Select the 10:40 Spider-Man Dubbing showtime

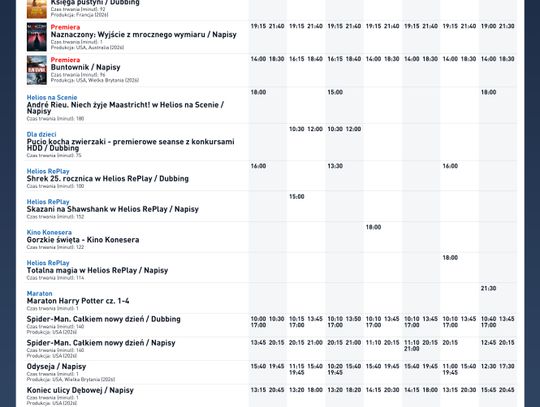click(x=488, y=319)
